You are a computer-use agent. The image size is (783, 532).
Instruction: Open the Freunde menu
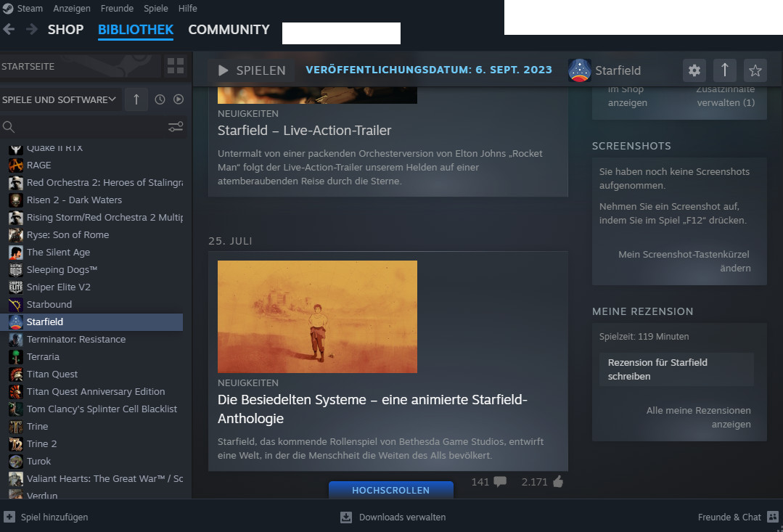tap(117, 9)
